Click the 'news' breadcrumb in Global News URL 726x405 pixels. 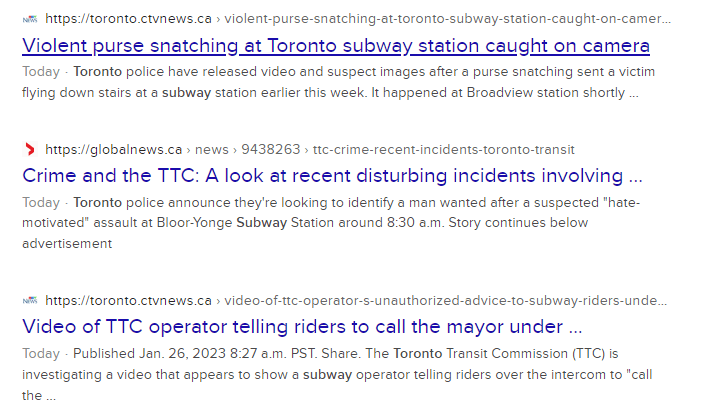pos(212,150)
